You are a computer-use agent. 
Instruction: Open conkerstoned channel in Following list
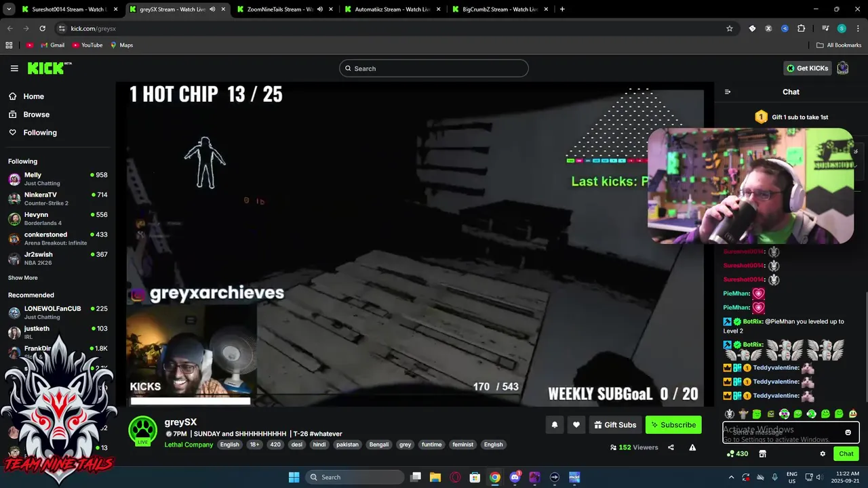58,239
